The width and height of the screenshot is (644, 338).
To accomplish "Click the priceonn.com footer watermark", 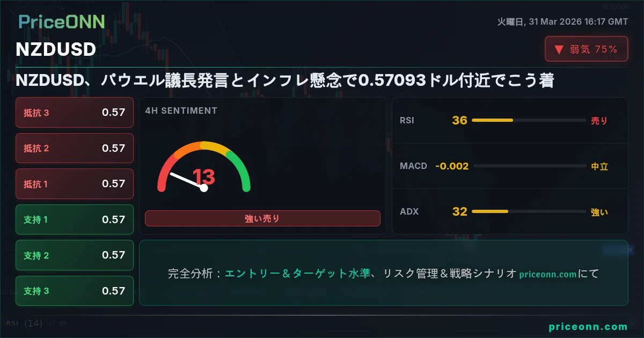I will 588,327.
